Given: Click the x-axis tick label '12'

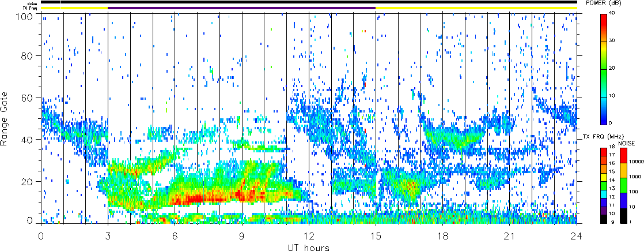Looking at the screenshot, I should 309,236.
